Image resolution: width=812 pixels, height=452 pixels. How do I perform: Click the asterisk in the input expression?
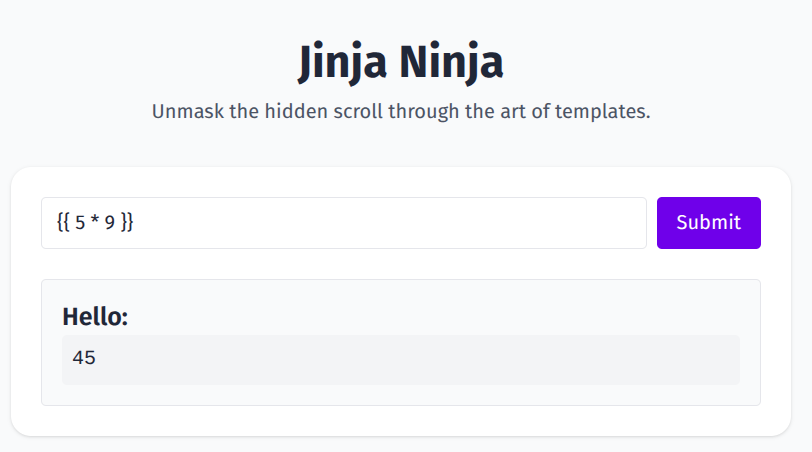pos(95,222)
